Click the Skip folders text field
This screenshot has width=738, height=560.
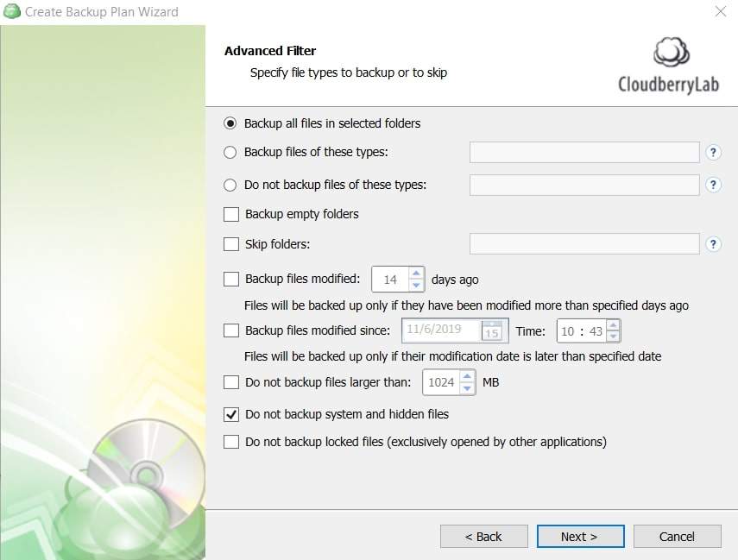click(x=584, y=244)
